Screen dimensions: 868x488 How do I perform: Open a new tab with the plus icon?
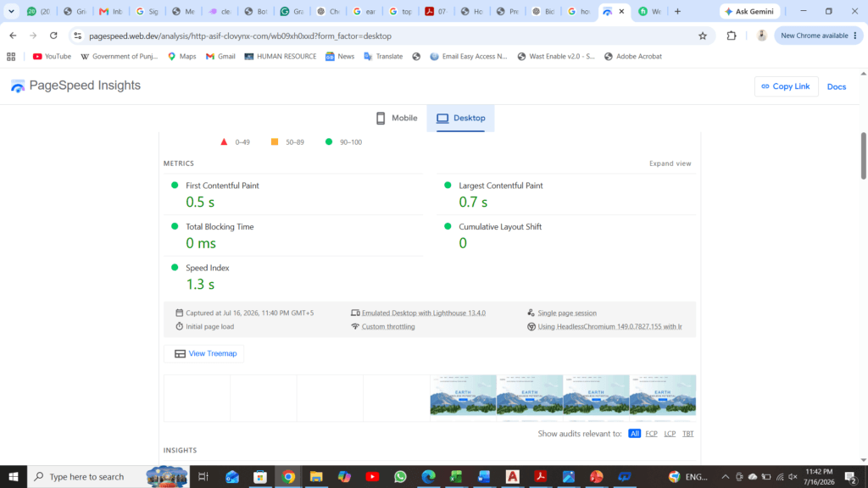pyautogui.click(x=677, y=11)
